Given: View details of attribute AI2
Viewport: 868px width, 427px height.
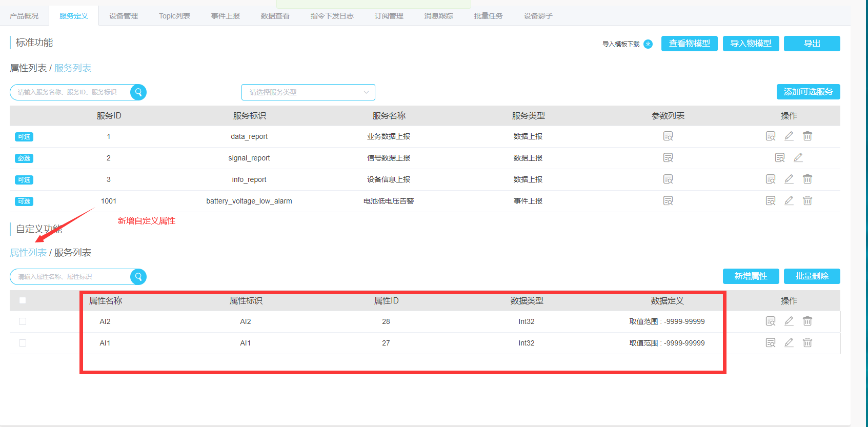Looking at the screenshot, I should pyautogui.click(x=771, y=321).
